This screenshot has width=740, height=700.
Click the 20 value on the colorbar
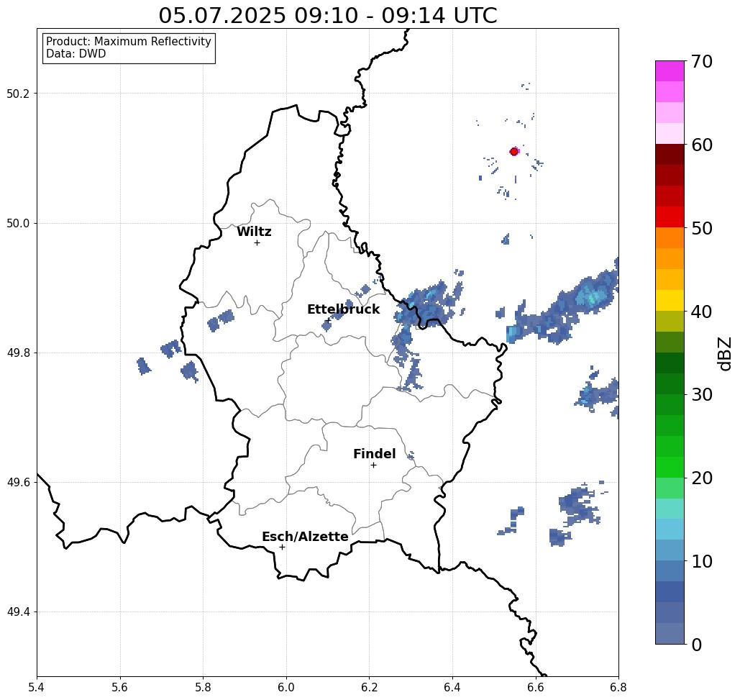tap(701, 478)
